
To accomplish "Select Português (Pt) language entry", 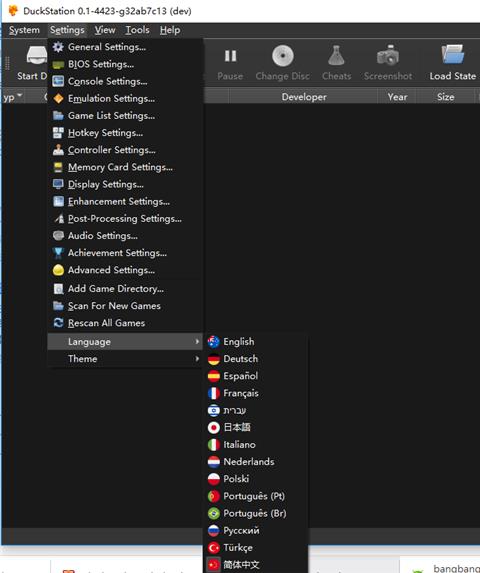I will [256, 496].
